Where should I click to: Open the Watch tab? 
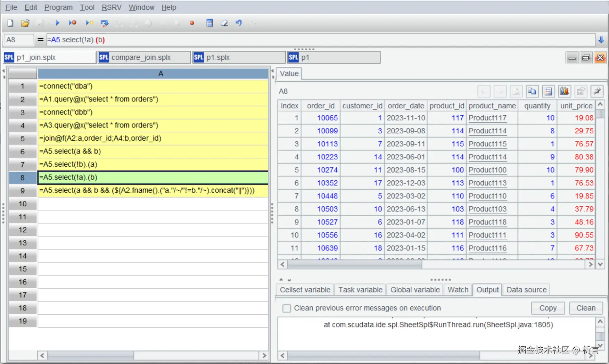tap(458, 290)
